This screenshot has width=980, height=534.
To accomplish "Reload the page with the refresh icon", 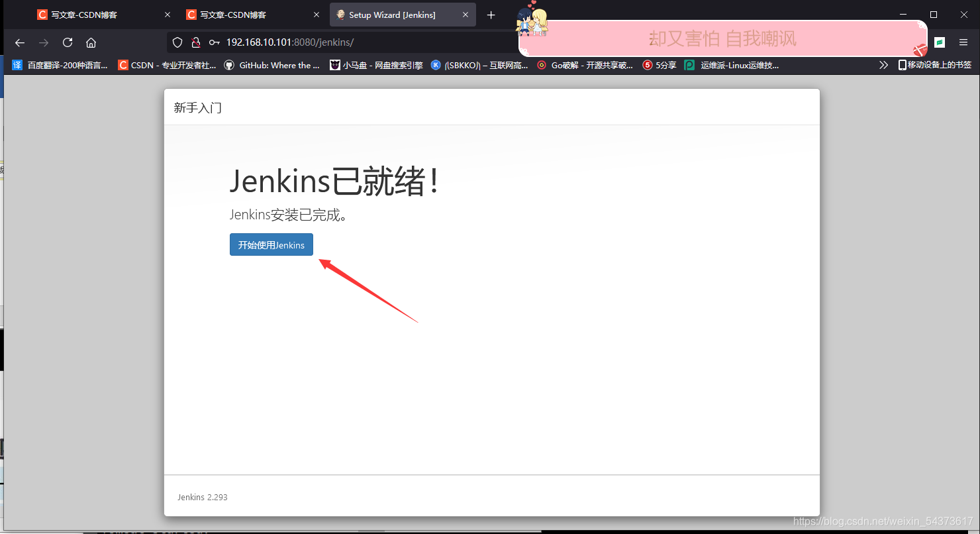I will [68, 42].
